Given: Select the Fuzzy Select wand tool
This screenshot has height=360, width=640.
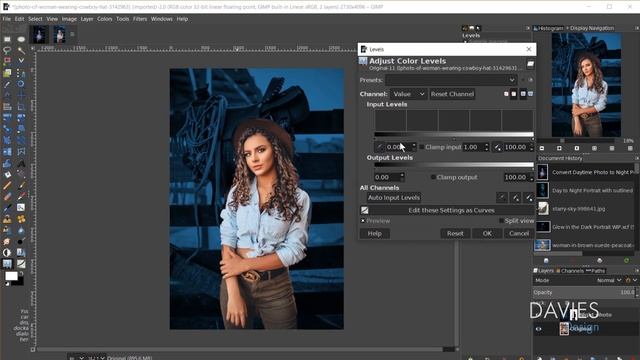Looking at the screenshot, I should click(x=21, y=50).
